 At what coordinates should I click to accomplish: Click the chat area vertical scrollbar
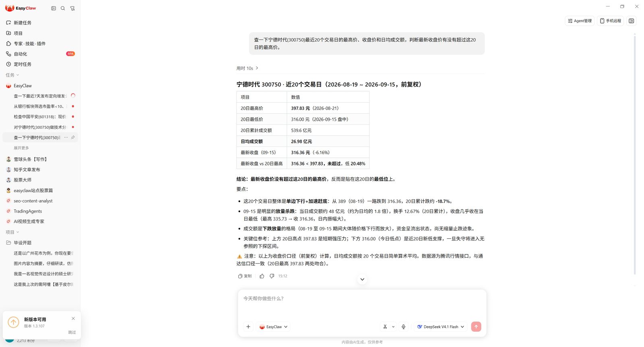[635, 155]
